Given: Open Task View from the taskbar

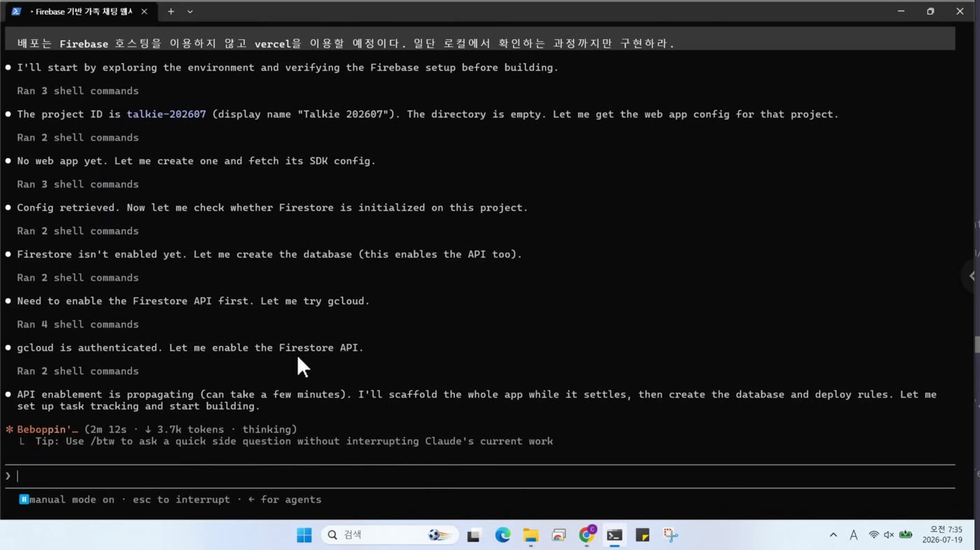Looking at the screenshot, I should pyautogui.click(x=474, y=535).
